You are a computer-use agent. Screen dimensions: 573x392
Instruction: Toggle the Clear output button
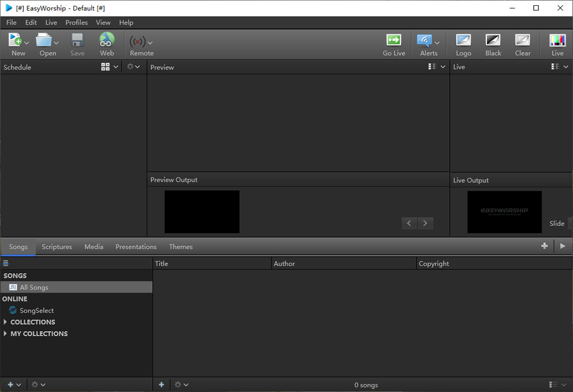(x=523, y=41)
